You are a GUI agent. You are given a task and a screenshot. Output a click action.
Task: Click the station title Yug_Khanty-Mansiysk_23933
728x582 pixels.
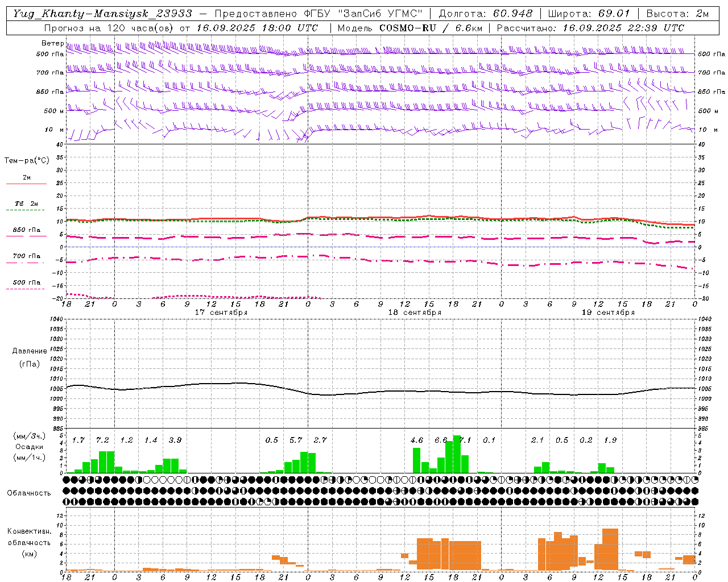click(x=102, y=14)
